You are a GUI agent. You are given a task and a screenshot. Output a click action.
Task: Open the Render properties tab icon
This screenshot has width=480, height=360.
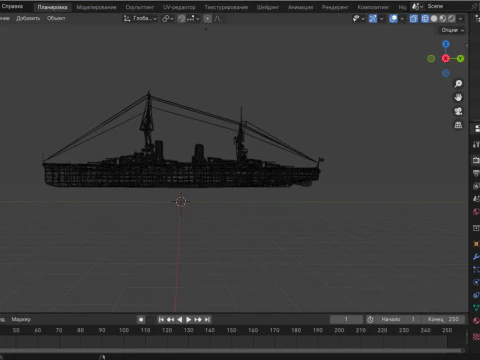coord(476,160)
